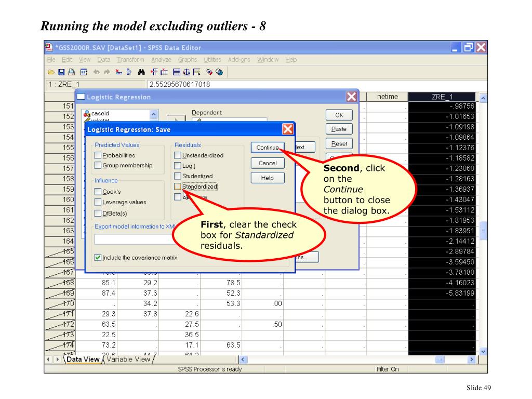Click the Print toolbar icon
The image size is (532, 399).
(x=71, y=72)
